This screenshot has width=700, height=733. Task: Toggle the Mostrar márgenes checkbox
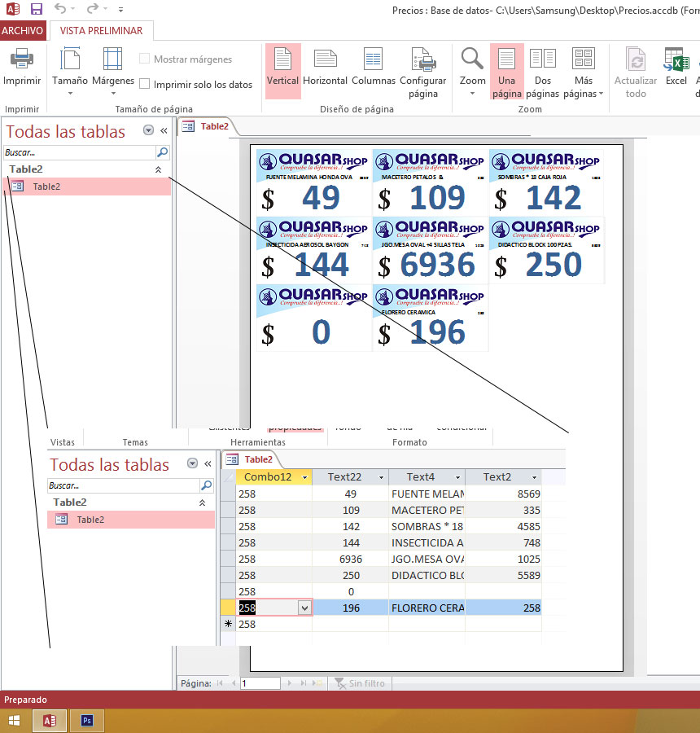pyautogui.click(x=145, y=59)
